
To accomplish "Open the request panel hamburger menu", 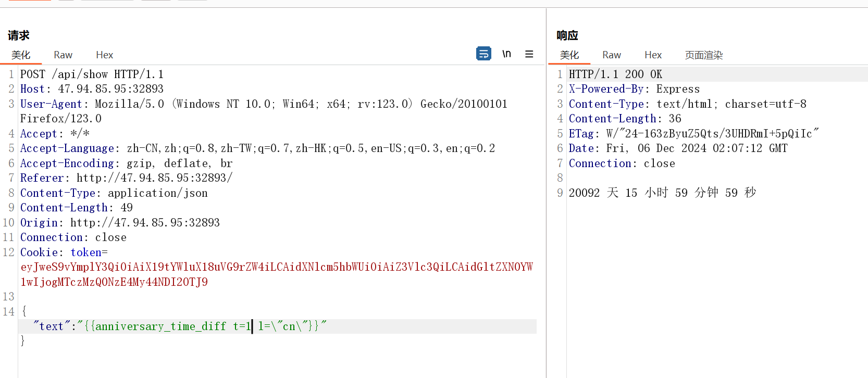I will (x=529, y=54).
